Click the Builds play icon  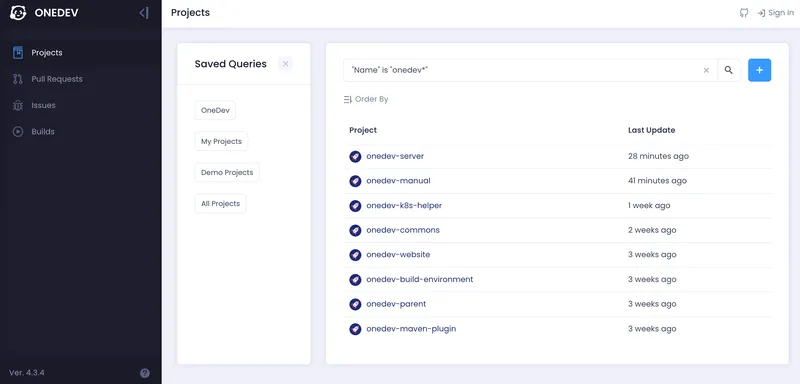[x=18, y=132]
